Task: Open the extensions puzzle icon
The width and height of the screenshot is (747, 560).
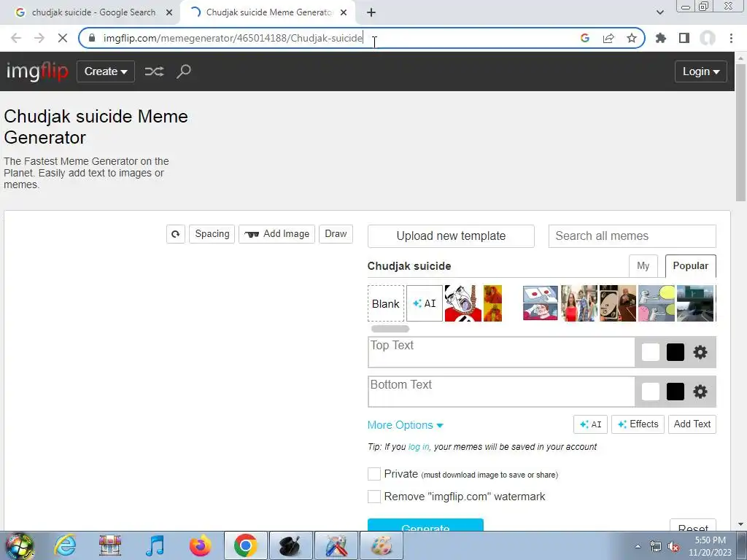Action: (x=661, y=38)
